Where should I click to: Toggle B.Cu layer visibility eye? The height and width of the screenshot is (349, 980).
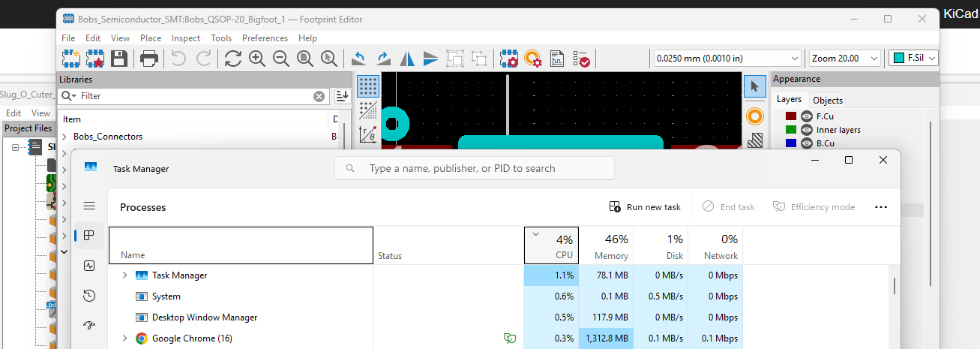pyautogui.click(x=807, y=143)
